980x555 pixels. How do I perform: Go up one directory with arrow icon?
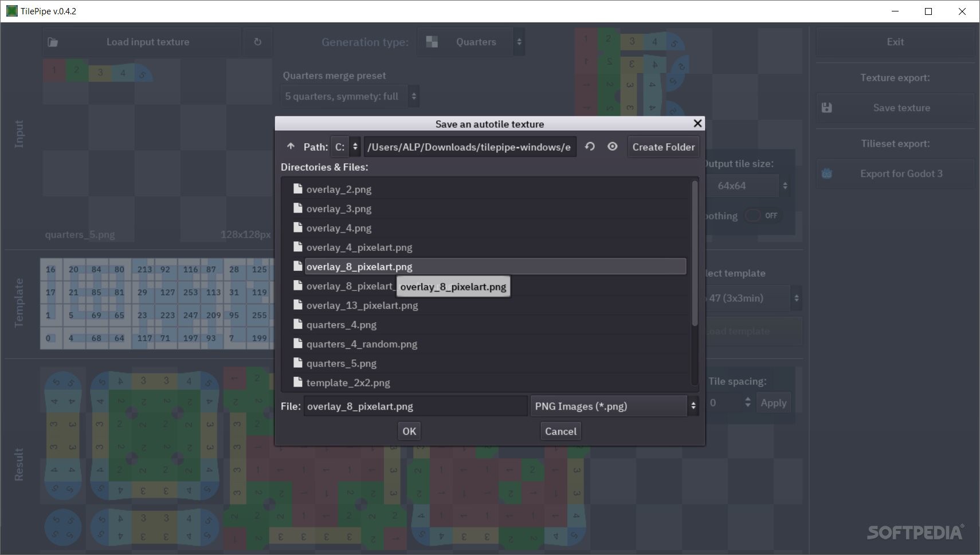(x=291, y=147)
